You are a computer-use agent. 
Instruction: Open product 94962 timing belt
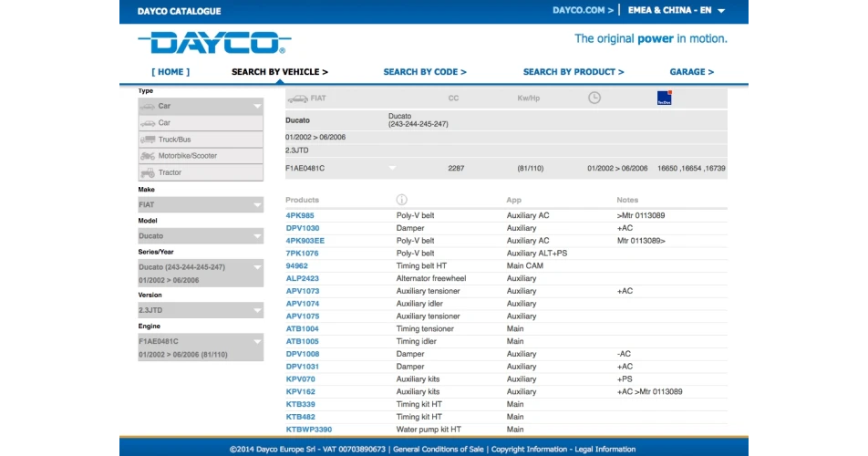coord(296,265)
